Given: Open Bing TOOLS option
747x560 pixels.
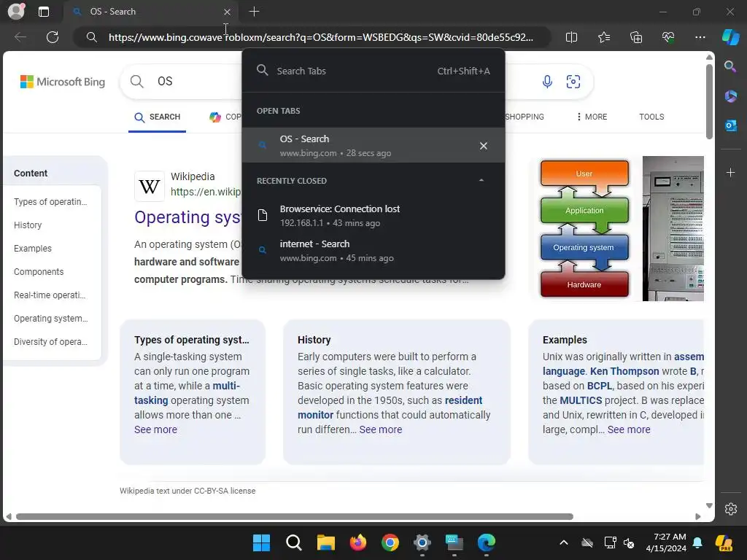Looking at the screenshot, I should click(651, 117).
